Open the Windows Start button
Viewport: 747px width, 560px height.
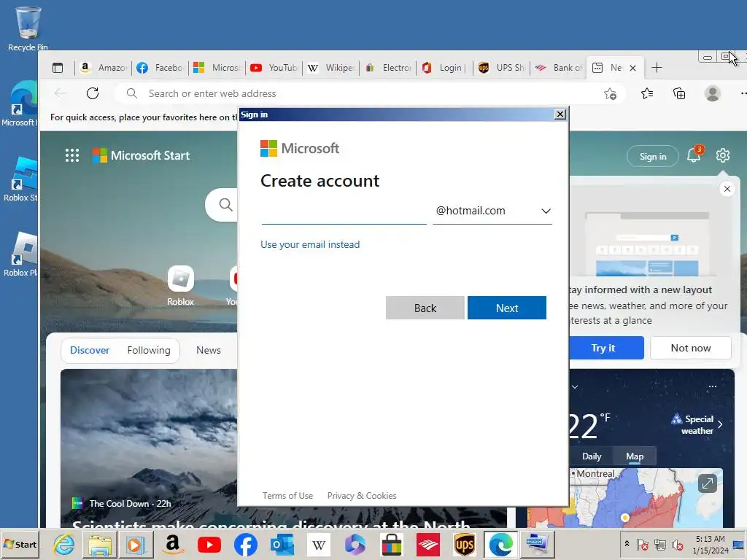click(x=20, y=544)
